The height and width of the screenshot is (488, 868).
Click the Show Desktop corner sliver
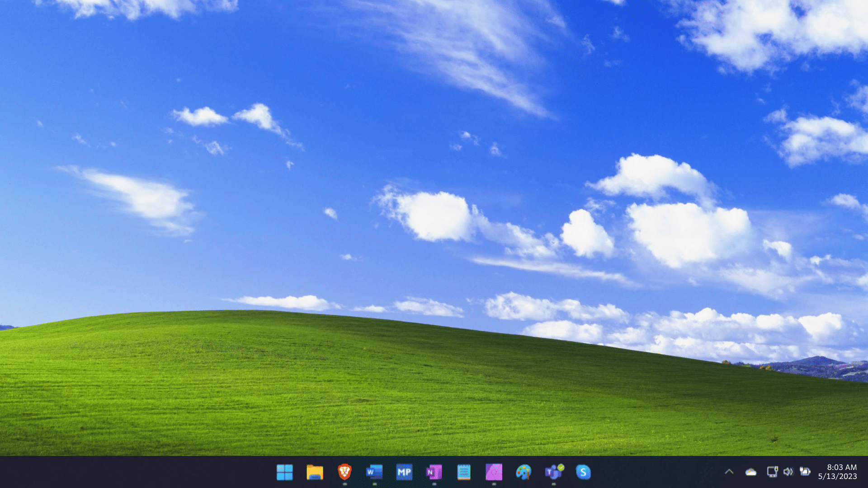tap(866, 472)
